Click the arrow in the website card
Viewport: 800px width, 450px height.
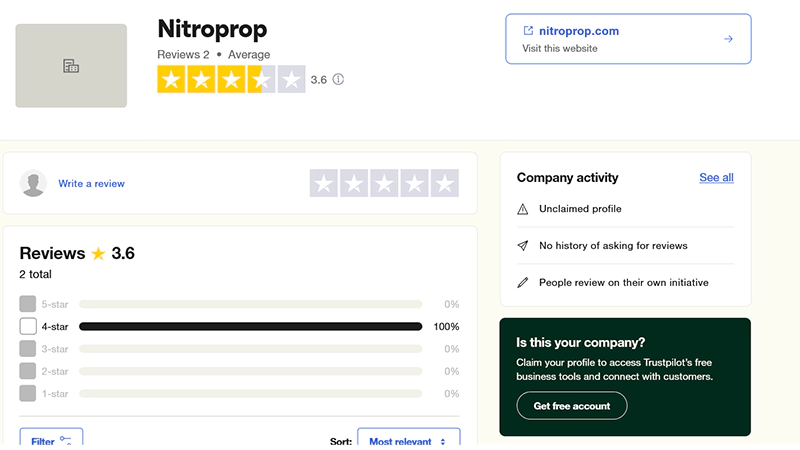728,39
